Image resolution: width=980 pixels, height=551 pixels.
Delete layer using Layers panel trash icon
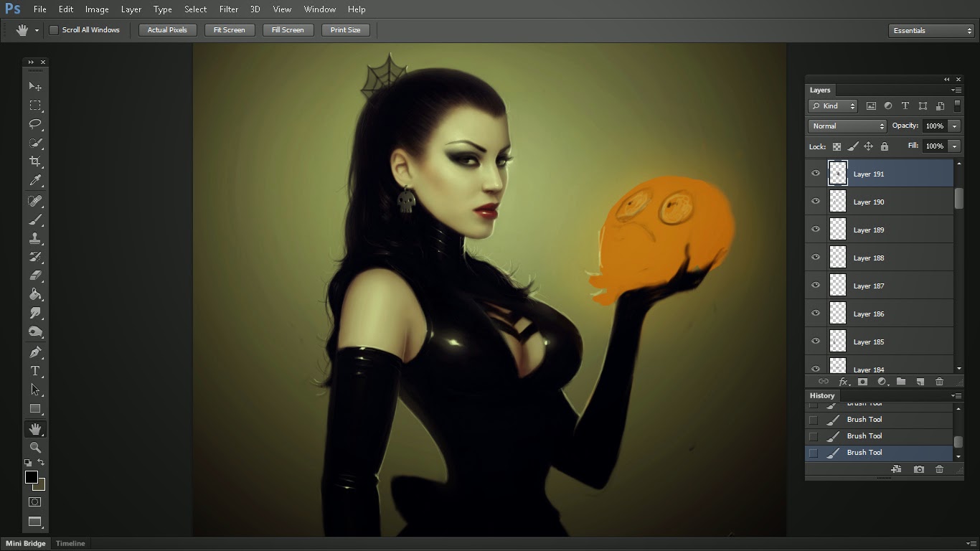pyautogui.click(x=939, y=382)
